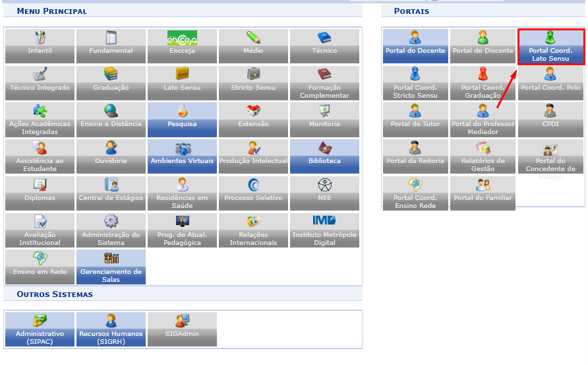Enter Portal Coord. Lato Sensu
This screenshot has width=588, height=365.
pos(550,47)
